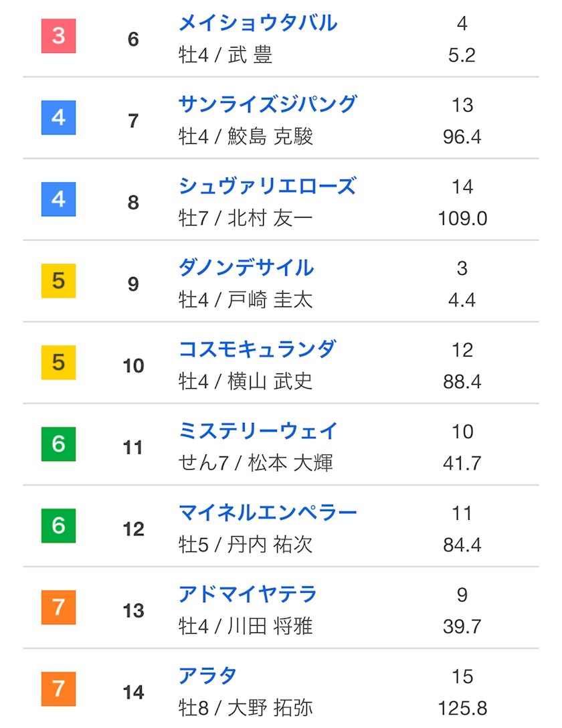Open horse メイショウタバル details
562x728 pixels.
[x=258, y=23]
